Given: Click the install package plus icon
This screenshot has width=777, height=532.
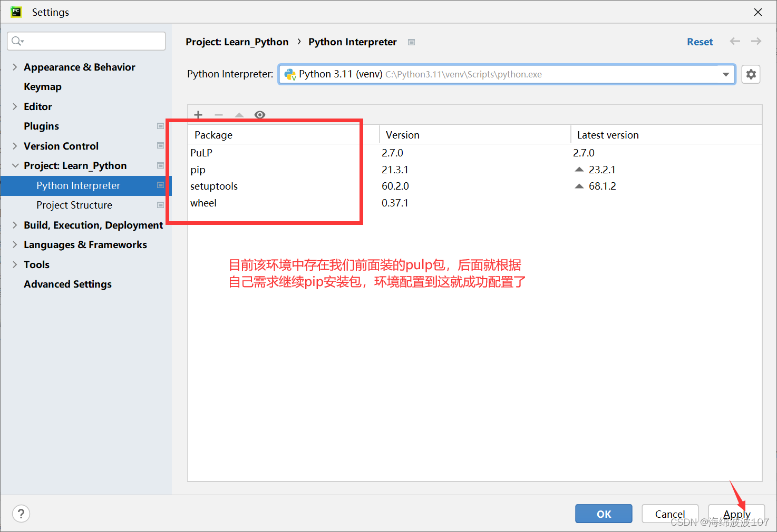Looking at the screenshot, I should [x=198, y=115].
